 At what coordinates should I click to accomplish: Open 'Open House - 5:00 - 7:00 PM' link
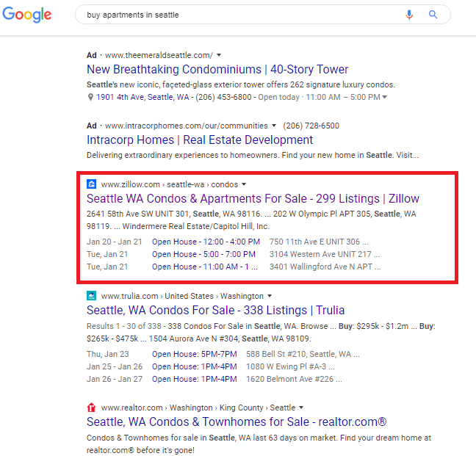[x=203, y=254]
